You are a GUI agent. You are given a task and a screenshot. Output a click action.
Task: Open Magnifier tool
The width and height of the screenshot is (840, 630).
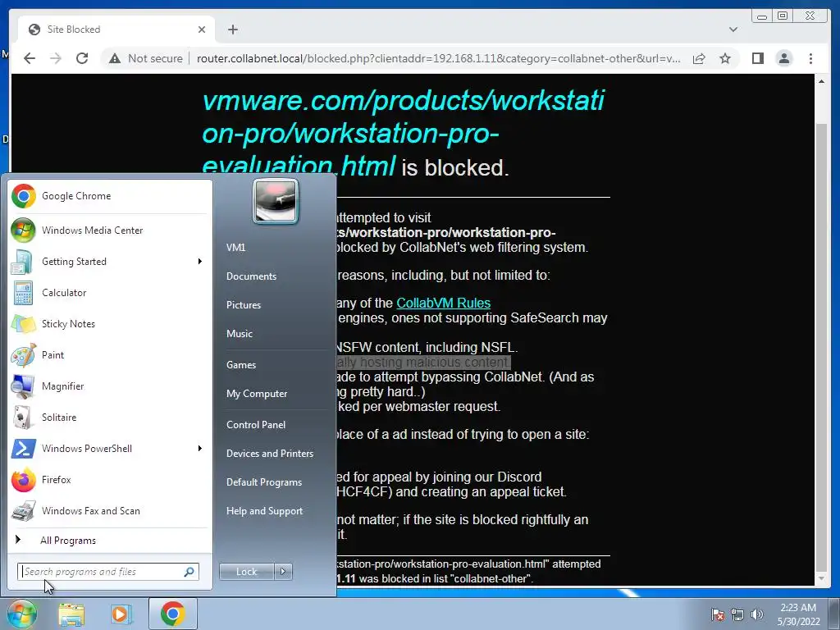pyautogui.click(x=109, y=386)
